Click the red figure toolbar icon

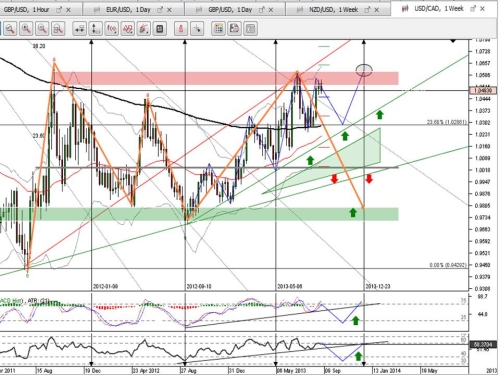tap(181, 29)
